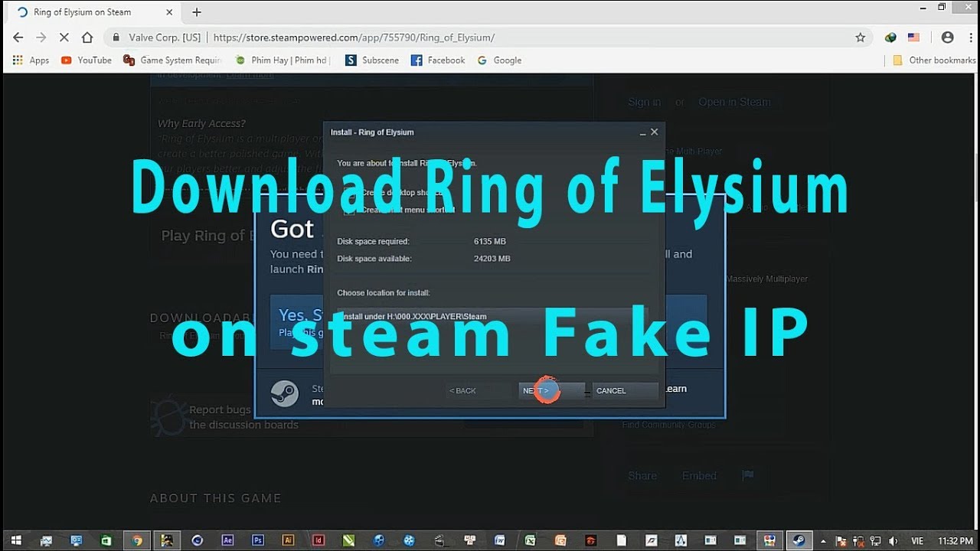
Task: Open Excel from the taskbar
Action: click(x=530, y=540)
